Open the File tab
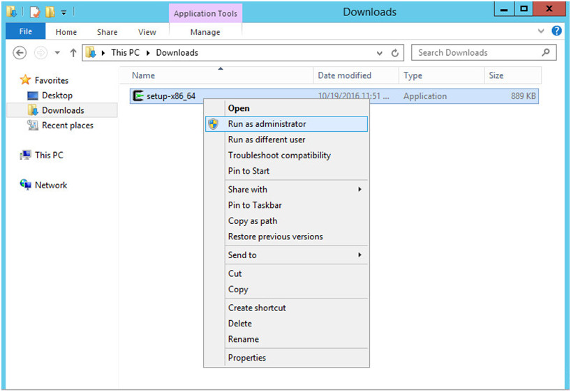Viewport: 571px width, 392px height. (26, 31)
